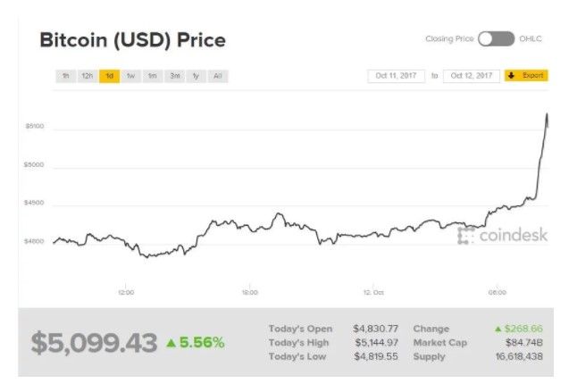Switch chart to 1m range
The image size is (577, 392).
point(153,76)
